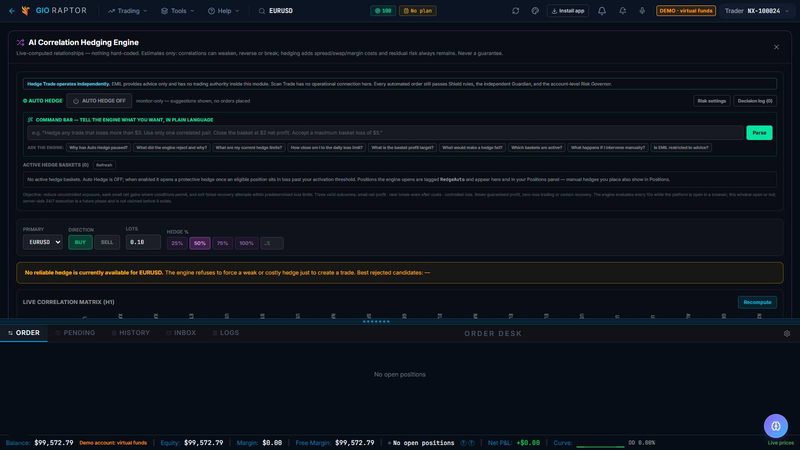
Task: Select BUY direction
Action: point(80,242)
